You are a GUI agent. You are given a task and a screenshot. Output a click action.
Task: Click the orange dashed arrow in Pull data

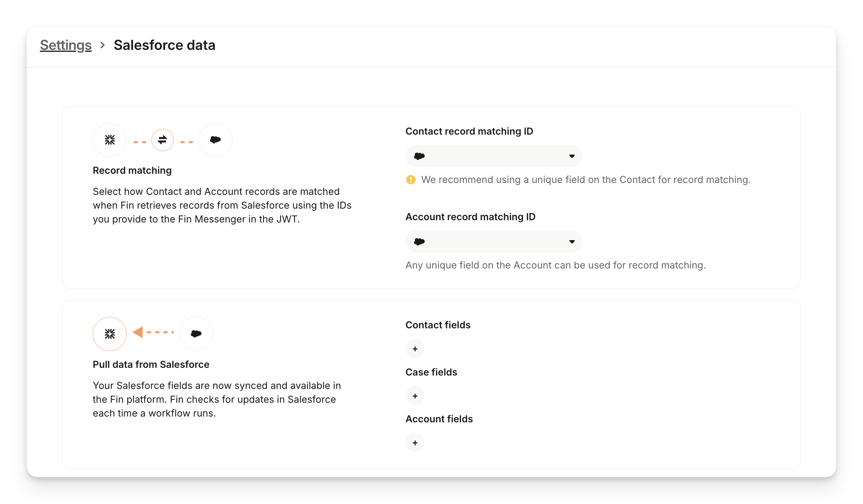click(153, 332)
